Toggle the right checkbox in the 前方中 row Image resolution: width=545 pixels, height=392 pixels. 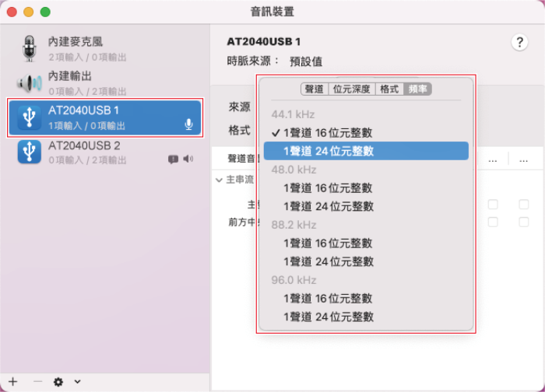pos(524,222)
